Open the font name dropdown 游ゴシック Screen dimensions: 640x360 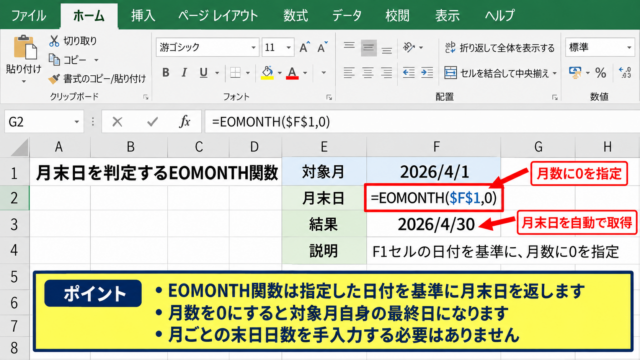click(253, 47)
